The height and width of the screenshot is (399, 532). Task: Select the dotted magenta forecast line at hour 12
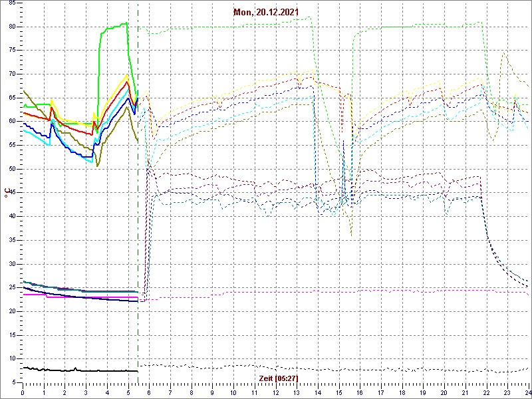[x=275, y=291]
